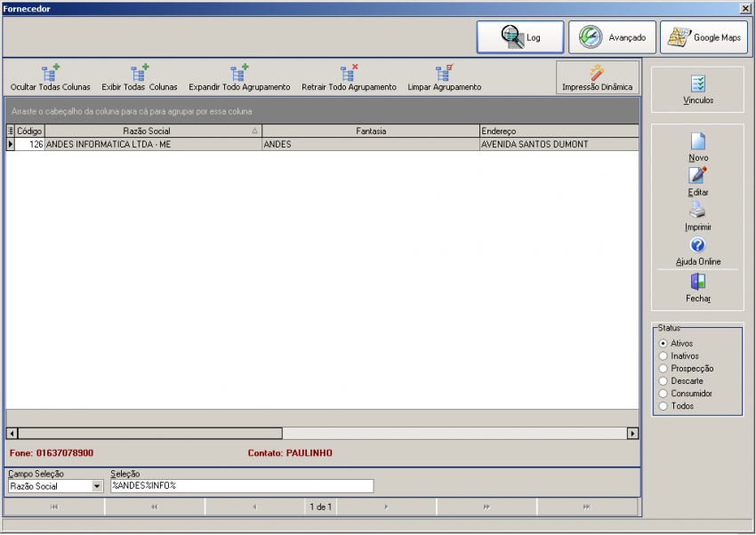
Task: Expand all groupings with Expandir Todo Agrupamento
Action: point(239,73)
